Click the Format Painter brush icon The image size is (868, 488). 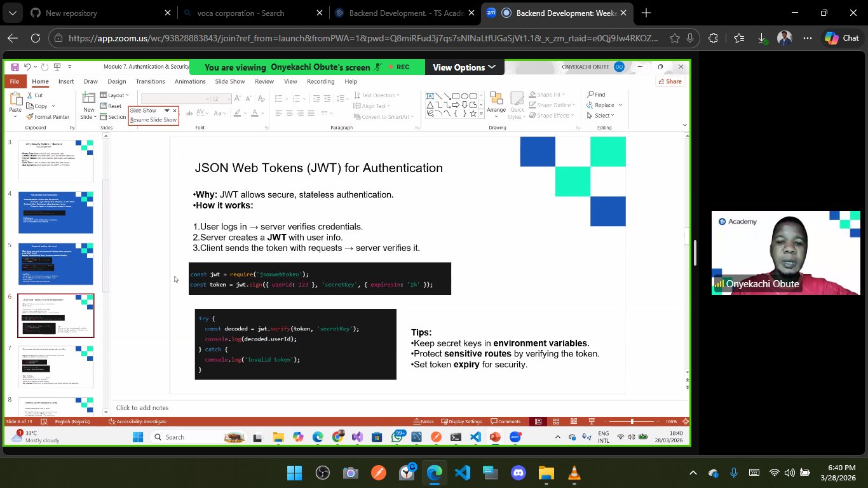coord(29,117)
